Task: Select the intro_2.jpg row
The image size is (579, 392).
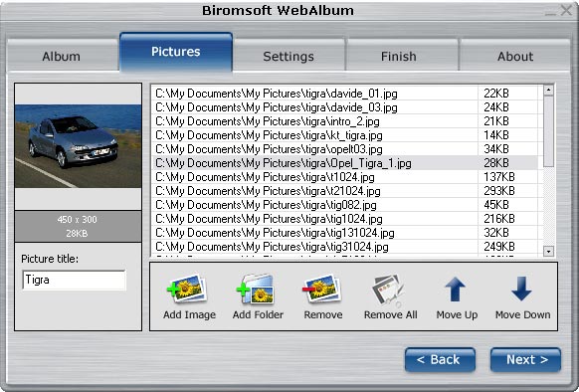Action: coord(345,121)
